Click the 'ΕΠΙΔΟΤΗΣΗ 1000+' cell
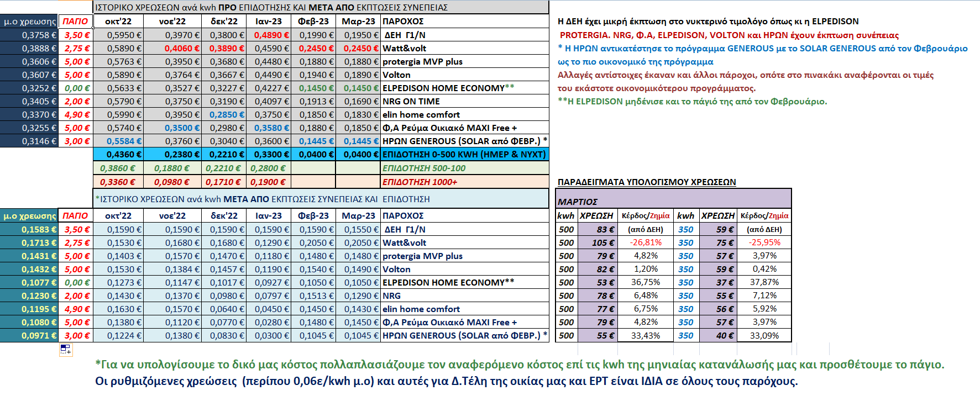This screenshot has height=401, width=980. [464, 182]
